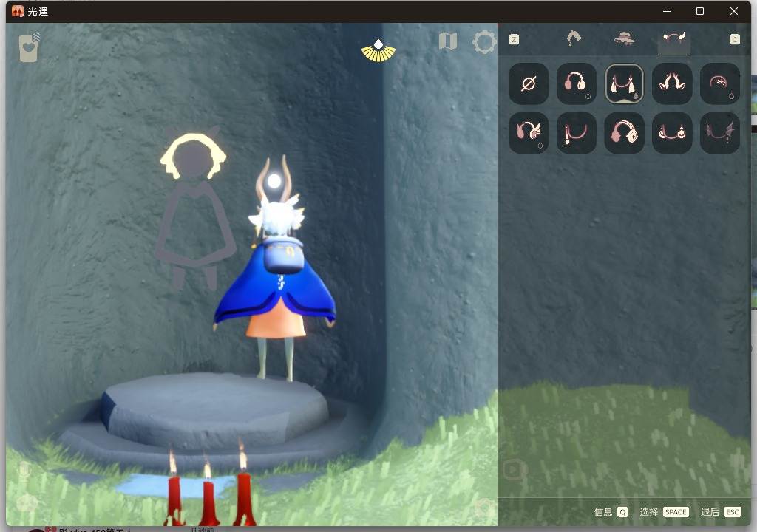Select the no-accessory (empty) option
757x532 pixels.
click(x=529, y=83)
